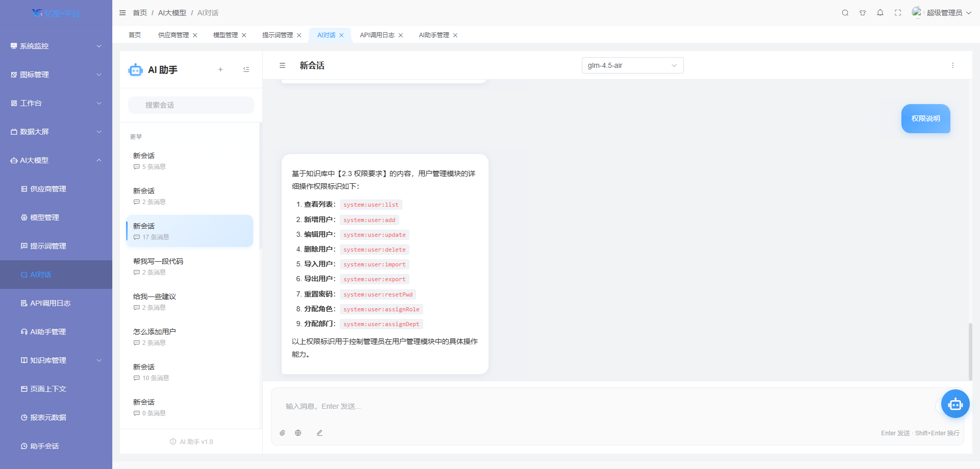Open the 帮我写一段代码 conversation
This screenshot has height=469, width=980.
(189, 266)
